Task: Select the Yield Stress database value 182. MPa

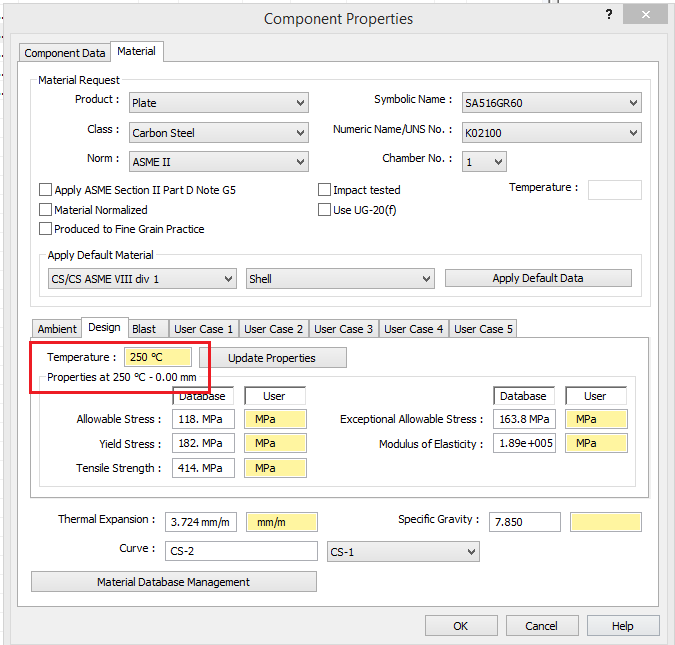Action: click(203, 443)
